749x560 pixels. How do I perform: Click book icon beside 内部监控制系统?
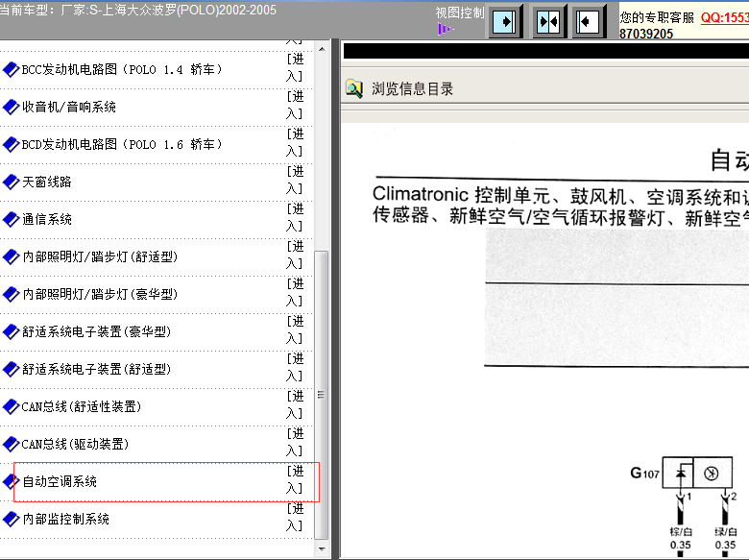click(11, 519)
